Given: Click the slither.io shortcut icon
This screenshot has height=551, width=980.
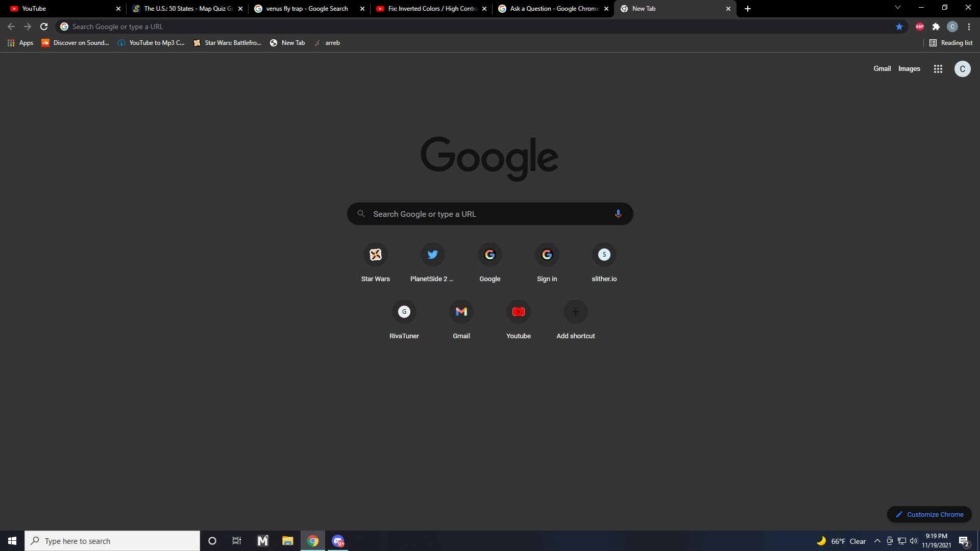Looking at the screenshot, I should click(604, 254).
